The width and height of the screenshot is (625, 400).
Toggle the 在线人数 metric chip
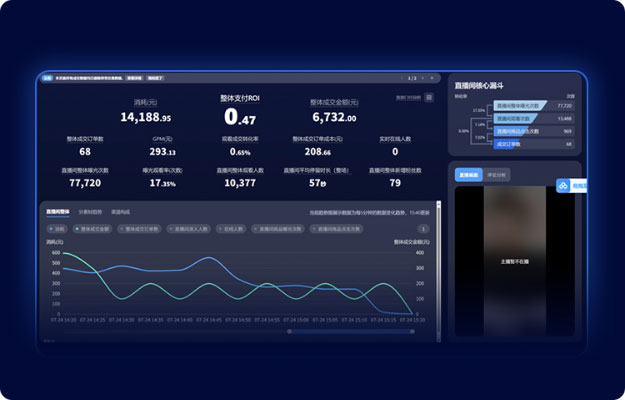(230, 229)
